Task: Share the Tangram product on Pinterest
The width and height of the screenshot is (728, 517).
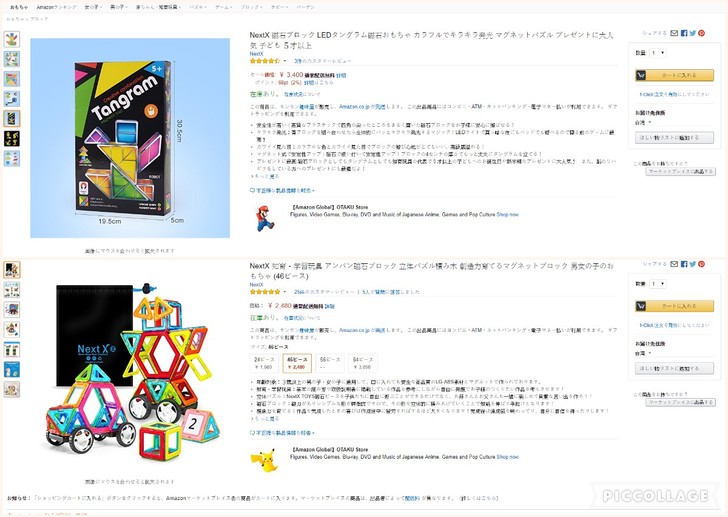Action: pyautogui.click(x=701, y=33)
